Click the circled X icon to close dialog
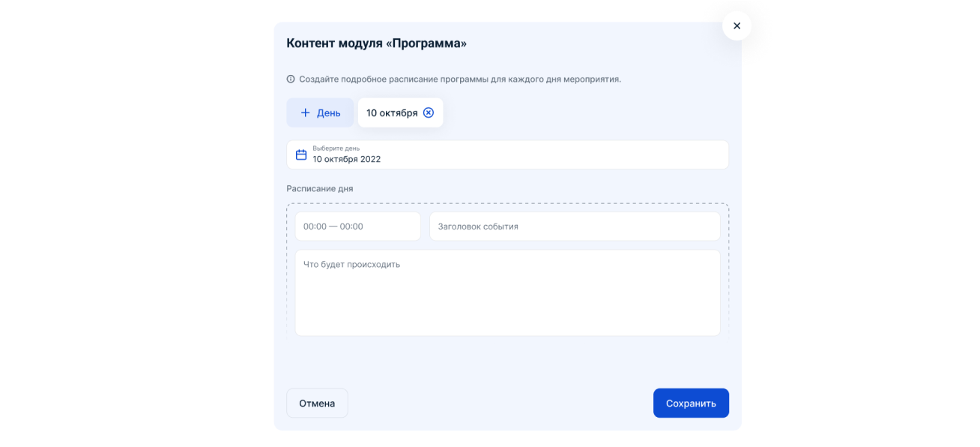Viewport: 980px width, 447px height. (x=737, y=25)
